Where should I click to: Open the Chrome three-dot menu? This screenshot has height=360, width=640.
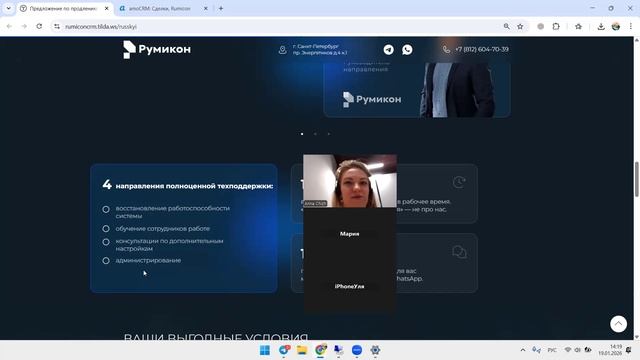point(631,27)
